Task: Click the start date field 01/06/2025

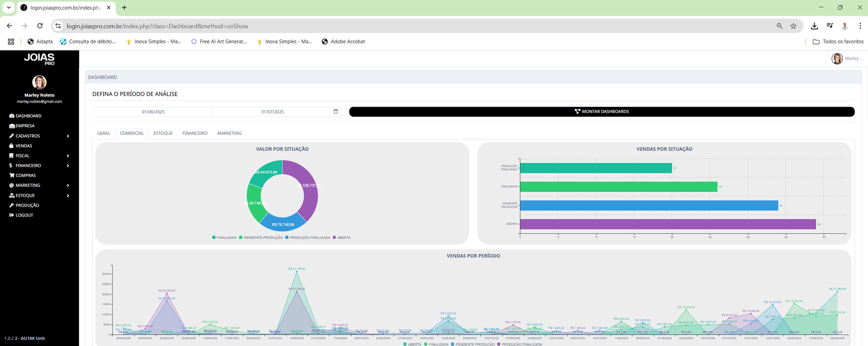Action: tap(153, 112)
